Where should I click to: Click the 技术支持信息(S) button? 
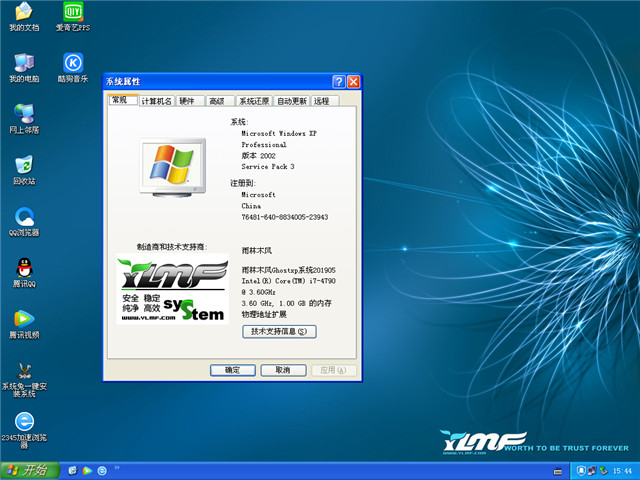pyautogui.click(x=279, y=331)
